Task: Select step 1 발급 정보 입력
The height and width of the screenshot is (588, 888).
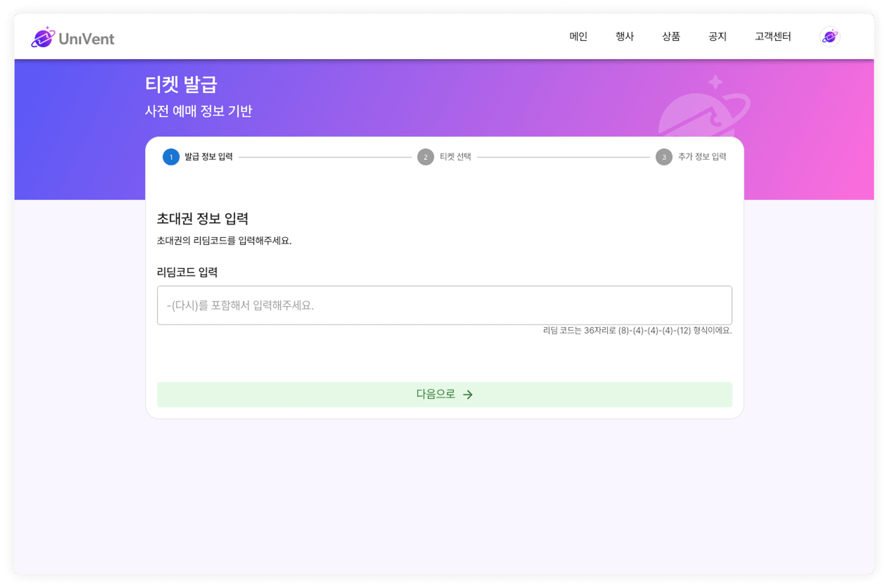Action: [x=198, y=157]
